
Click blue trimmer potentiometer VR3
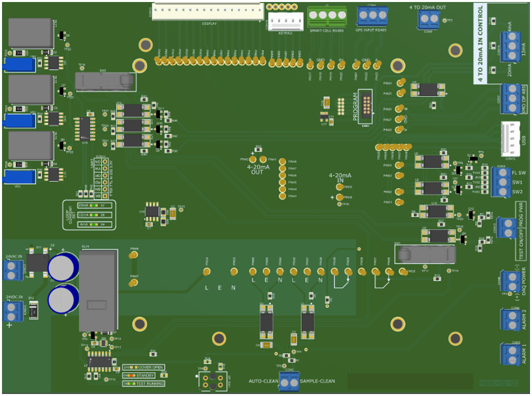click(x=19, y=177)
